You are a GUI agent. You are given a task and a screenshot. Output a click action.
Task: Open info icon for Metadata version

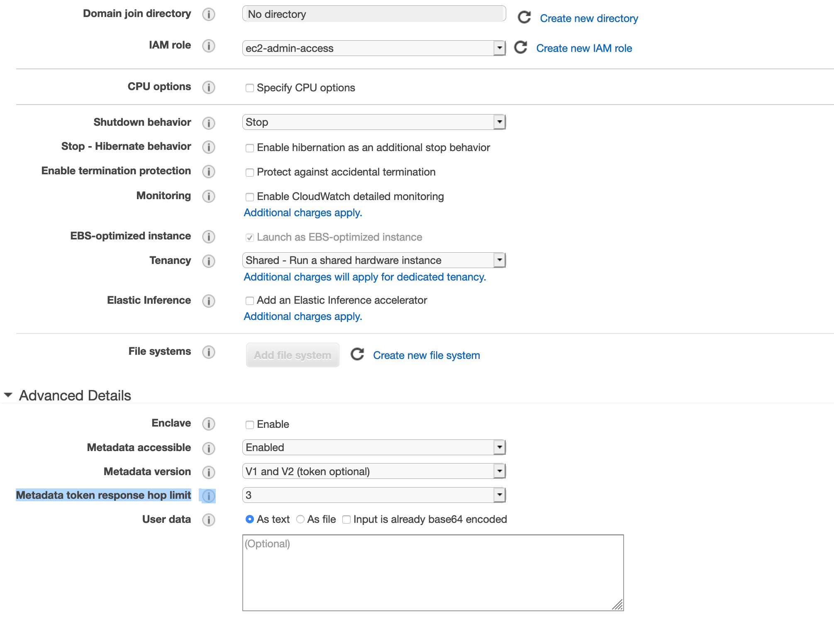tap(209, 472)
